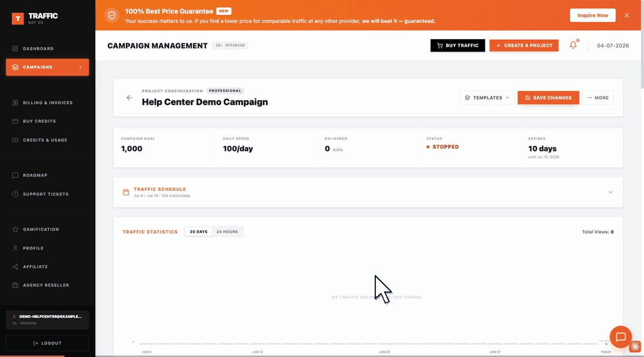Click the Campaigns layers icon
This screenshot has width=644, height=357.
(x=15, y=67)
